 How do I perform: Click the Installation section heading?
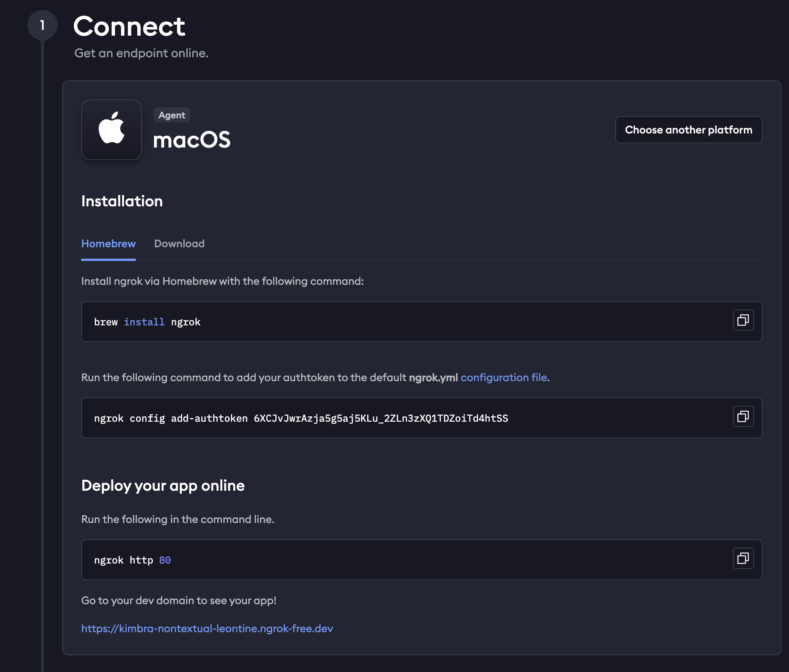click(x=122, y=201)
